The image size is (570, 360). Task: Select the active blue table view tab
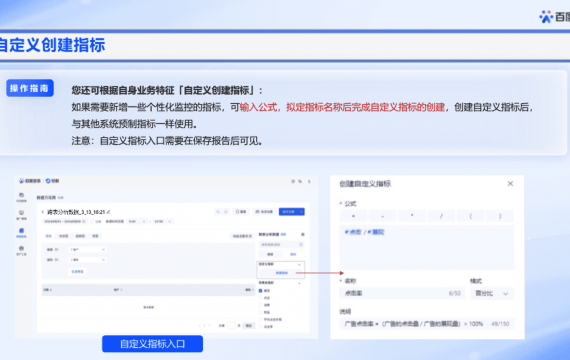click(x=49, y=236)
